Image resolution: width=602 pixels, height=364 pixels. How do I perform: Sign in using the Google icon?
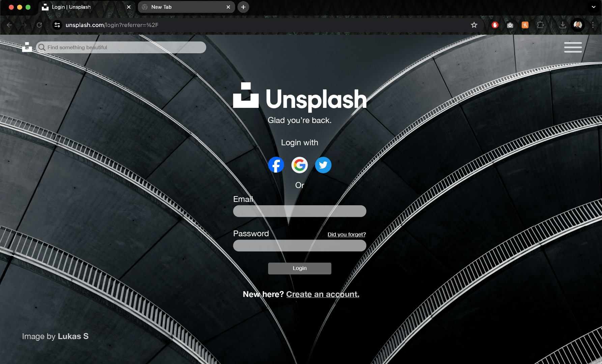(299, 165)
